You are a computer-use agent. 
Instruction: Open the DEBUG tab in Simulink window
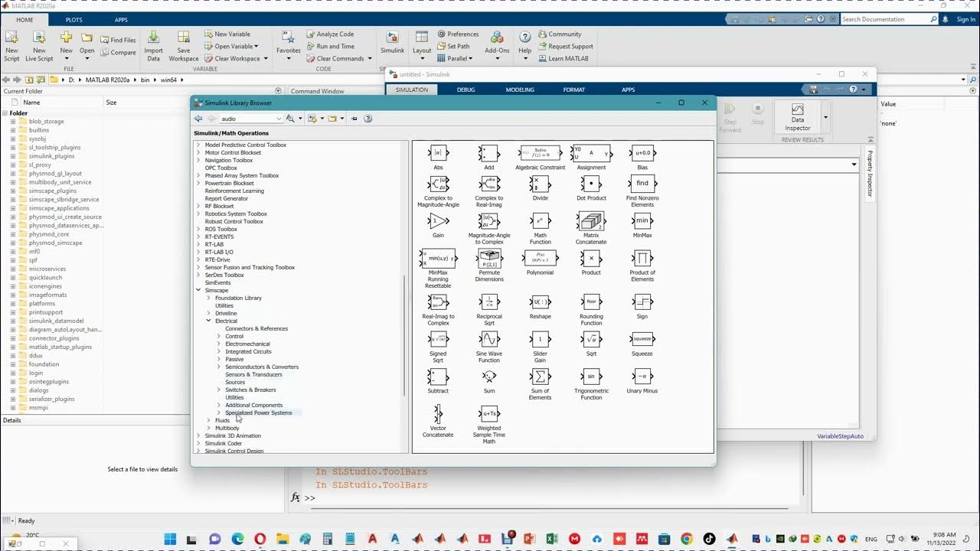coord(465,90)
